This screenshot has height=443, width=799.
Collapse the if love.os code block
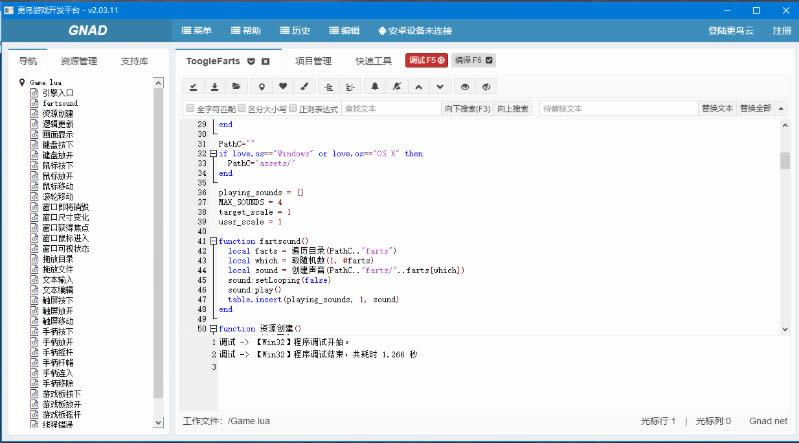pyautogui.click(x=212, y=154)
